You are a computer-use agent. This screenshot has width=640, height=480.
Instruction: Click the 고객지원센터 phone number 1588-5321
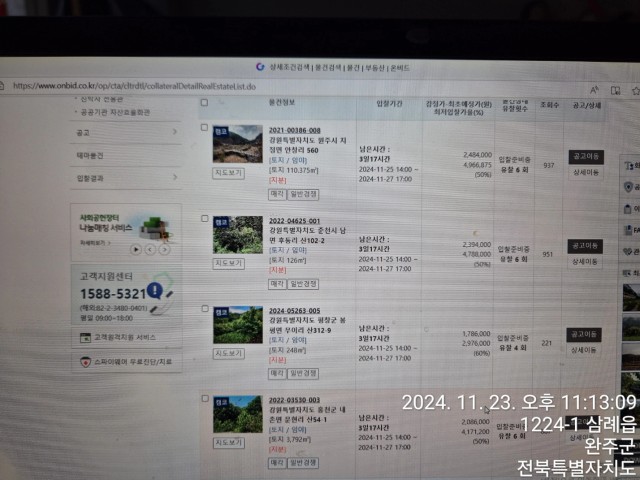click(x=113, y=293)
